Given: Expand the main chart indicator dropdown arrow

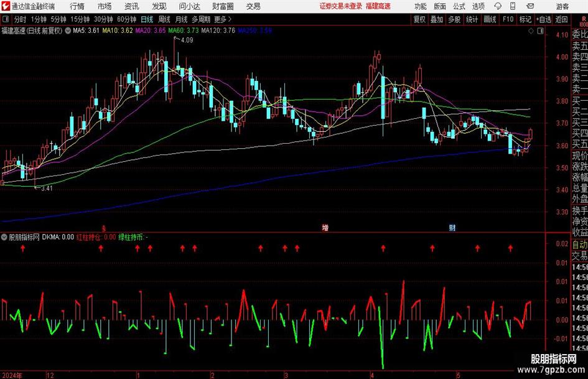Looking at the screenshot, I should [x=68, y=30].
